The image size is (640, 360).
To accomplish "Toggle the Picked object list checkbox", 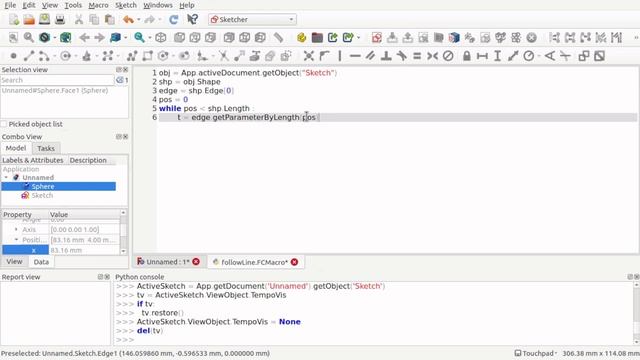I will click(x=4, y=124).
